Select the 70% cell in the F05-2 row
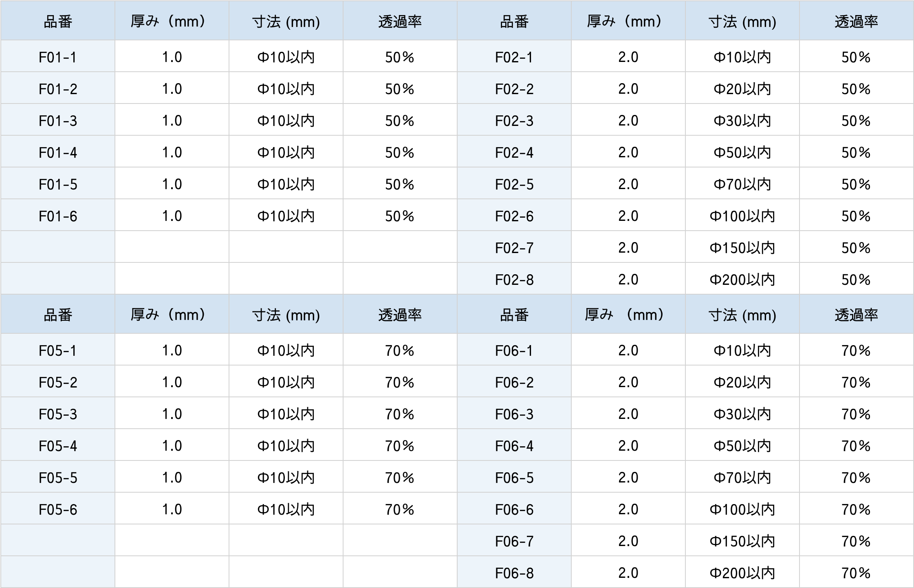This screenshot has height=588, width=914. pos(399,382)
